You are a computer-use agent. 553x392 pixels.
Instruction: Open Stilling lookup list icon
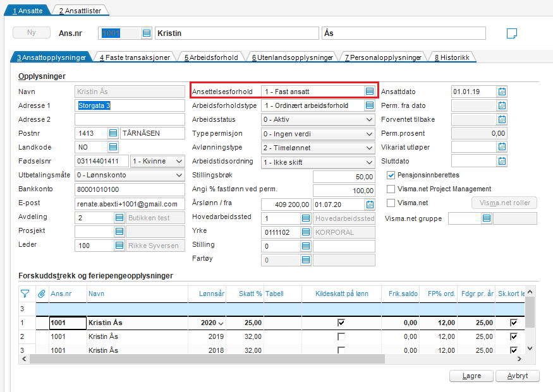(x=306, y=246)
